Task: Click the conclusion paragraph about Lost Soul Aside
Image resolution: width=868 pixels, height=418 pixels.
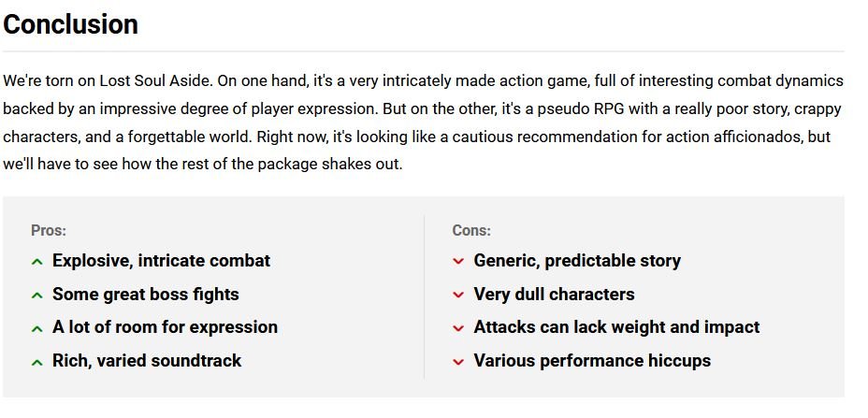Action: pyautogui.click(x=423, y=123)
